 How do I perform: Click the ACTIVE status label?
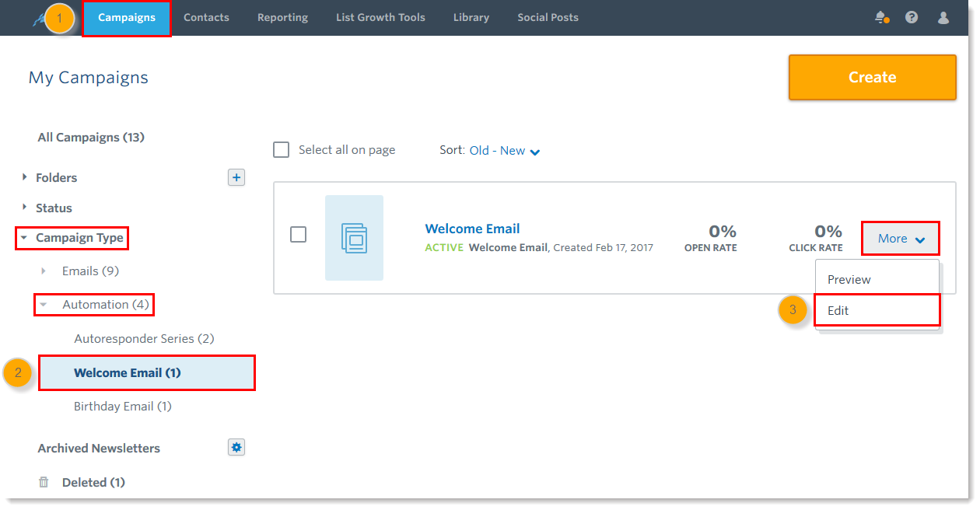pos(444,248)
